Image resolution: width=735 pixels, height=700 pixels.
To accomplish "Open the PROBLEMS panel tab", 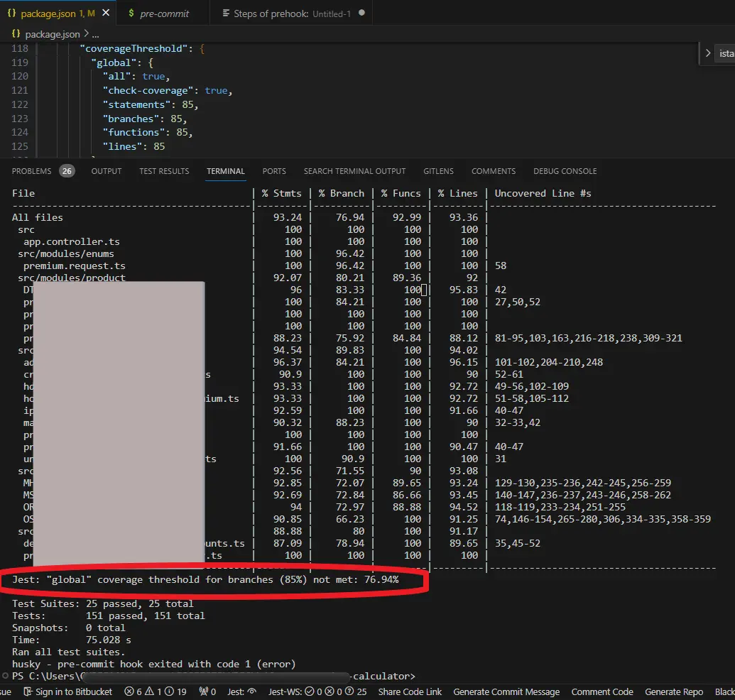I will 31,171.
